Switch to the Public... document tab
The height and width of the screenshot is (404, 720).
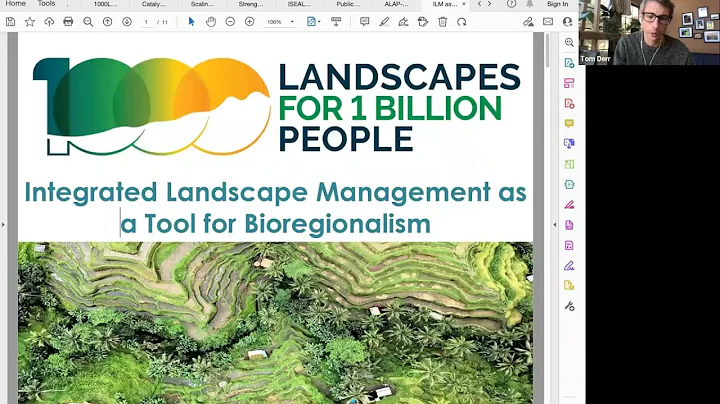pos(348,4)
